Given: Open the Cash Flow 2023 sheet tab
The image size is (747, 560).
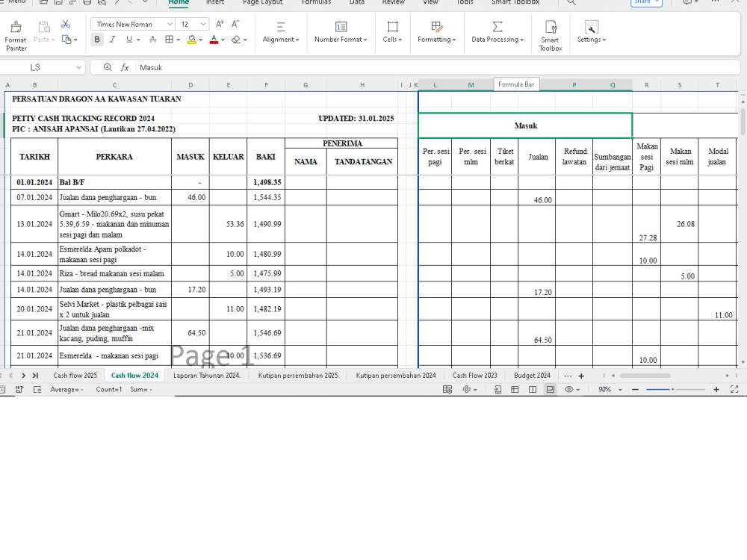Looking at the screenshot, I should (474, 376).
